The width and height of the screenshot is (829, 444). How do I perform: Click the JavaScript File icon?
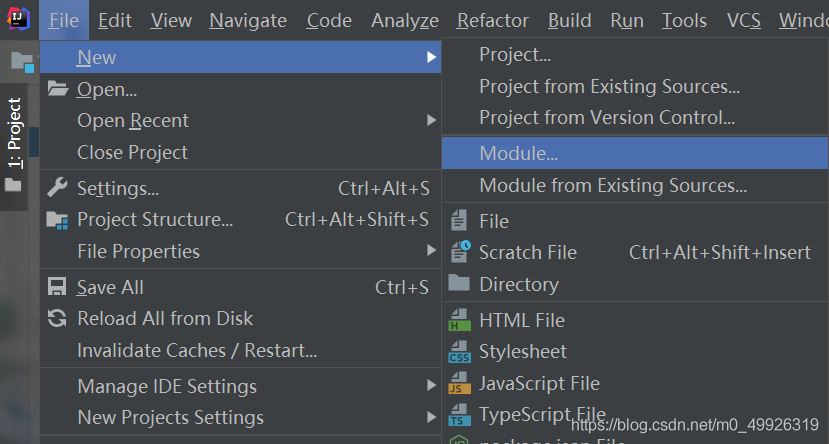[460, 383]
